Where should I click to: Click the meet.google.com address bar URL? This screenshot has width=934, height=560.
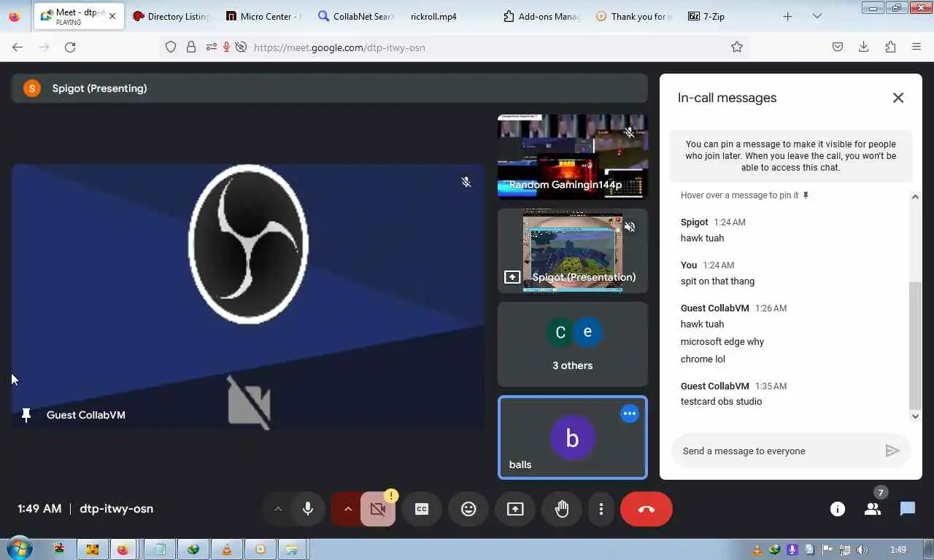(x=339, y=47)
